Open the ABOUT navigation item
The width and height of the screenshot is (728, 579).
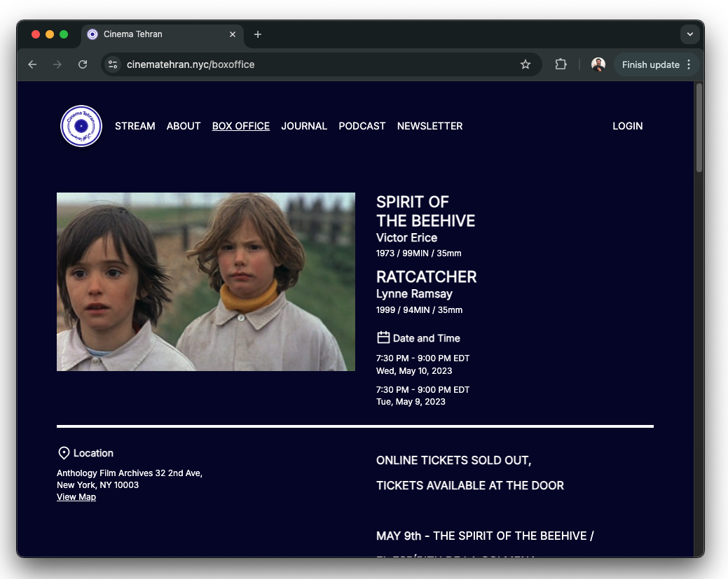point(184,126)
